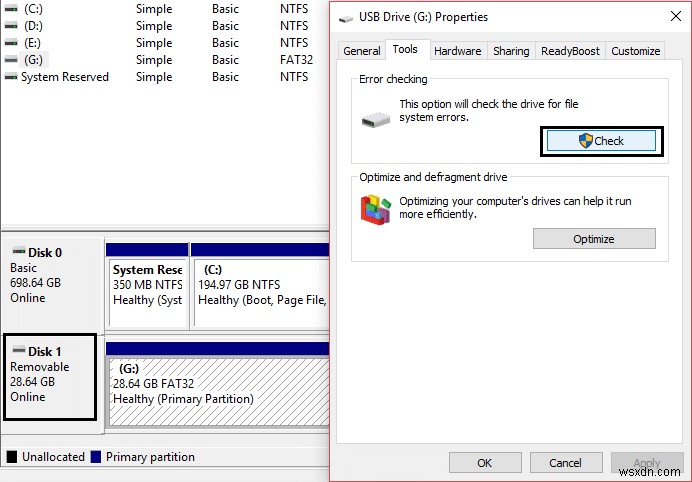692x482 pixels.
Task: Select the (G:) volume row name
Action: tap(34, 60)
